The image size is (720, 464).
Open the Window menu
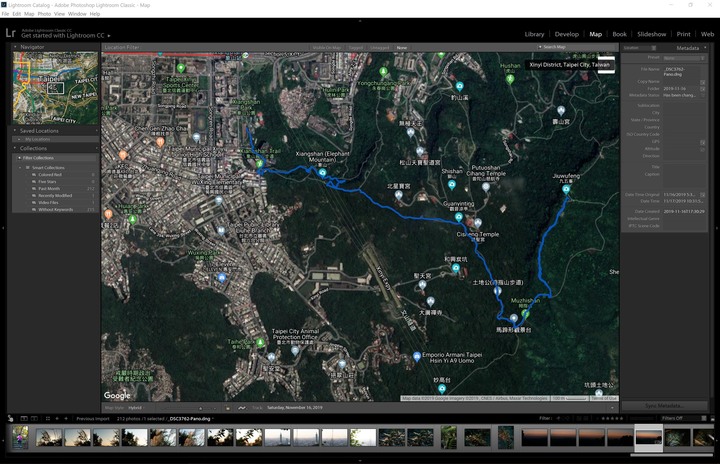click(x=77, y=14)
